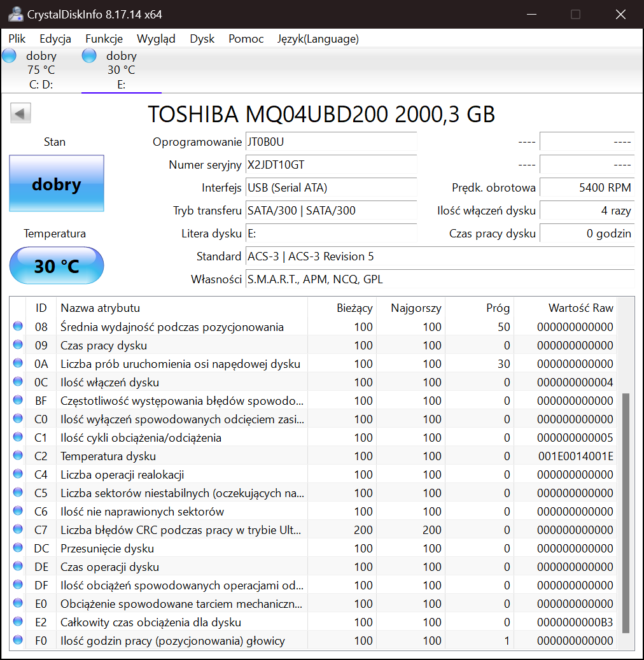This screenshot has width=644, height=660.
Task: Click status dot for attribute DC
Action: click(x=18, y=547)
